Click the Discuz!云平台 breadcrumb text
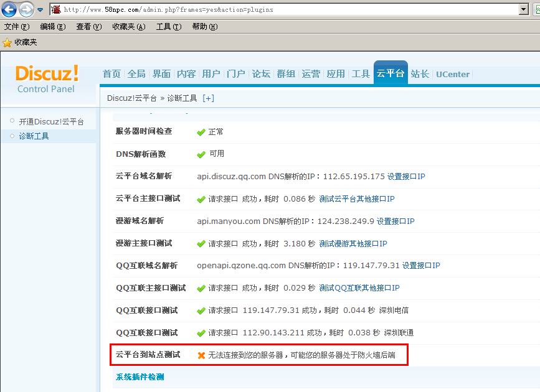 132,98
